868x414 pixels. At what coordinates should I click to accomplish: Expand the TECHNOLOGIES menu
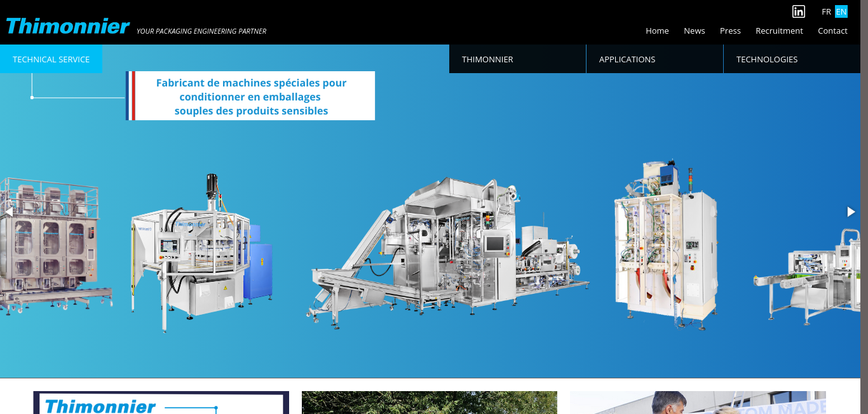click(x=792, y=59)
